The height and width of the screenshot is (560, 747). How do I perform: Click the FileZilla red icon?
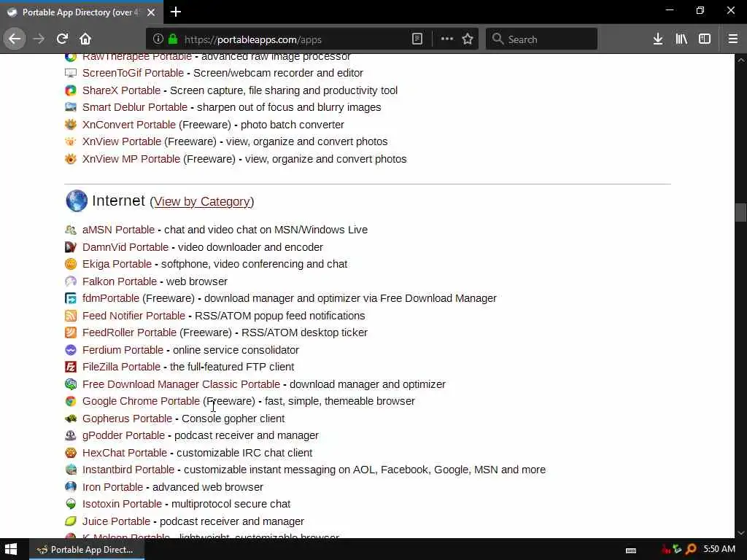pos(71,367)
